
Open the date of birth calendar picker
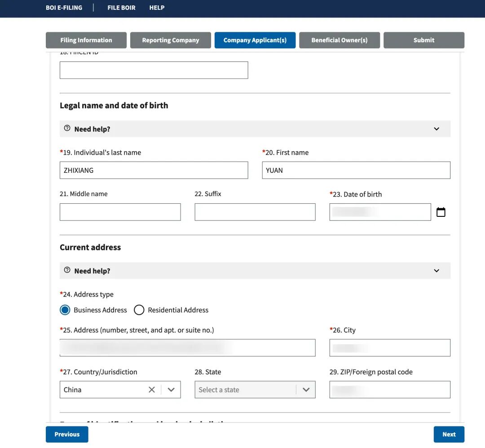441,212
